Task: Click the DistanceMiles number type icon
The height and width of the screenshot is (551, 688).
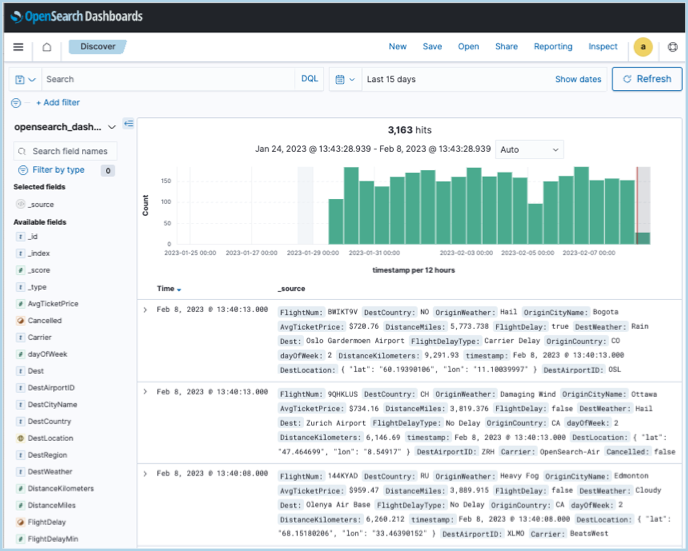Action: pos(20,505)
